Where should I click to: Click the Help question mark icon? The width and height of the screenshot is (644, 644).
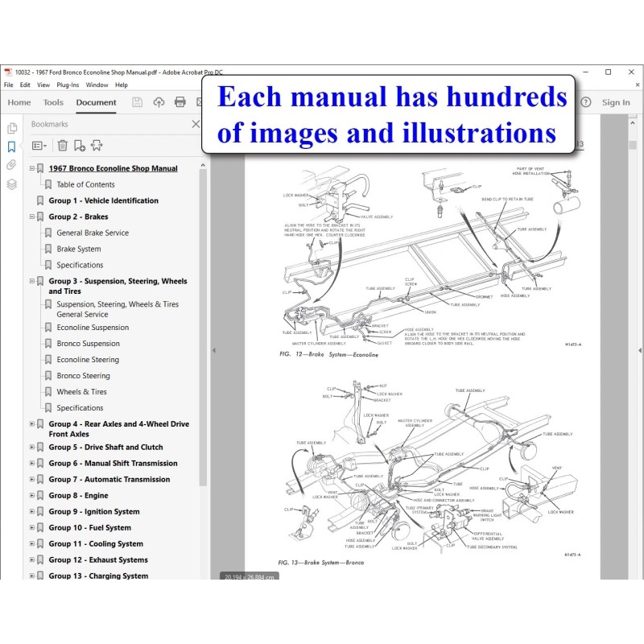click(585, 102)
